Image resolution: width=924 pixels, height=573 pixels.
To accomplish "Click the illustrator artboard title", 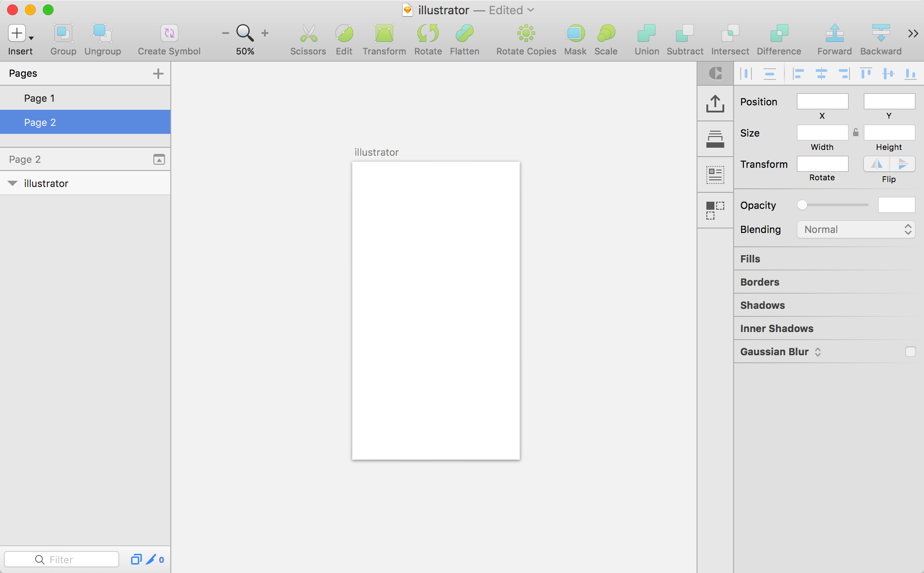I will [376, 152].
